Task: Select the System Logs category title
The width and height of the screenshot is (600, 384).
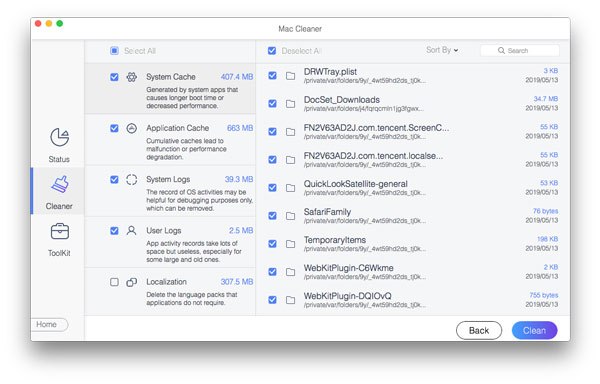Action: [168, 179]
